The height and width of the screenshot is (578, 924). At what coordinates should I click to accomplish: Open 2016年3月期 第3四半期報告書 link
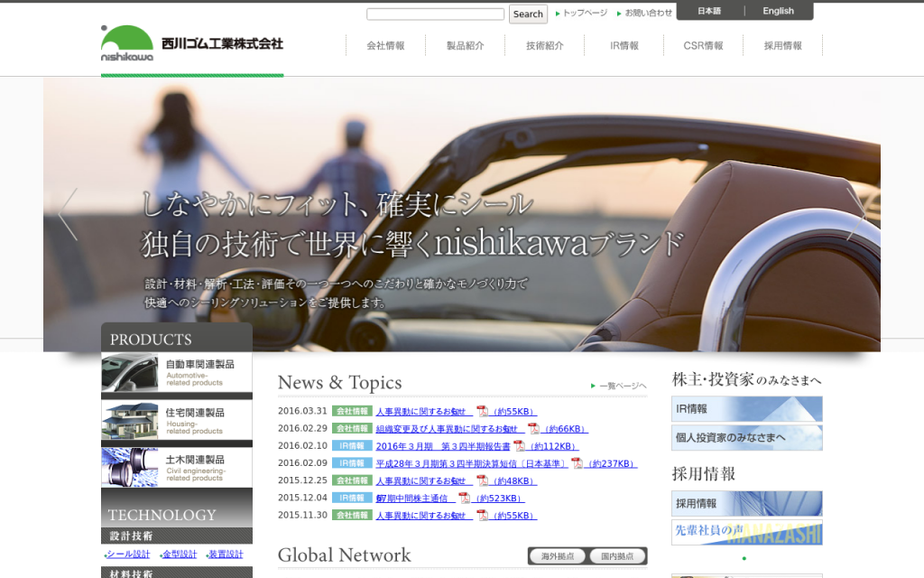(443, 446)
